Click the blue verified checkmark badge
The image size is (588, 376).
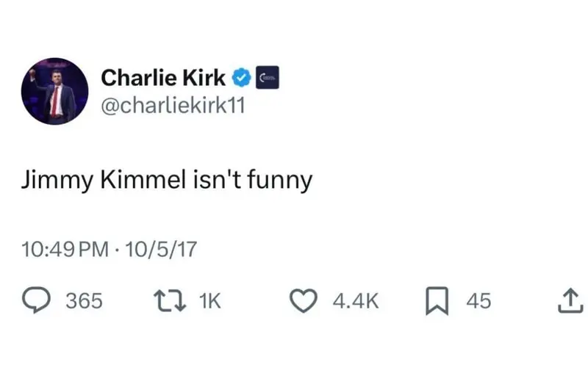point(241,76)
